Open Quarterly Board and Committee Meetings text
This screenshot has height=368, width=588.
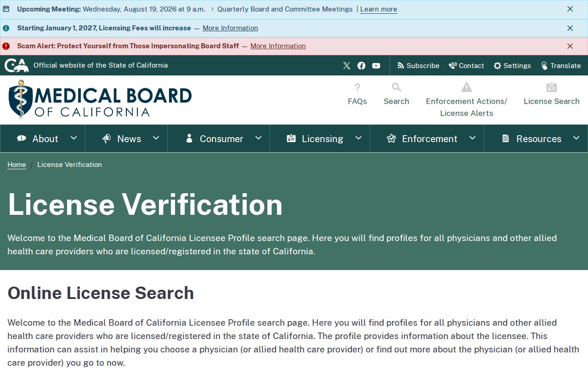(x=285, y=9)
